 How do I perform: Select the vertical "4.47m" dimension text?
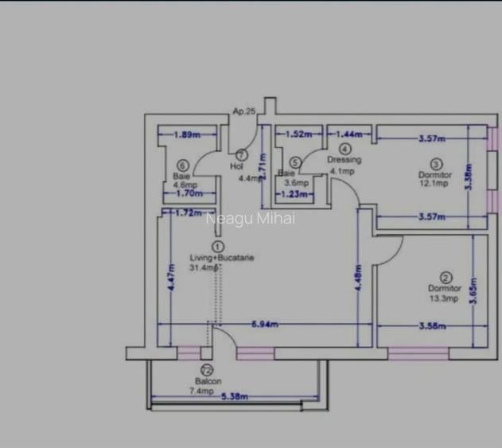coord(172,278)
